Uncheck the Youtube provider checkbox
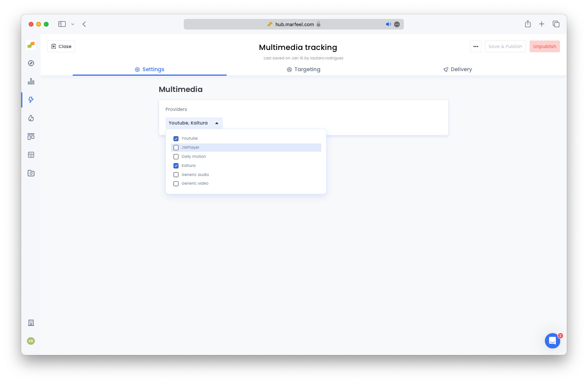Image resolution: width=588 pixels, height=383 pixels. 176,139
